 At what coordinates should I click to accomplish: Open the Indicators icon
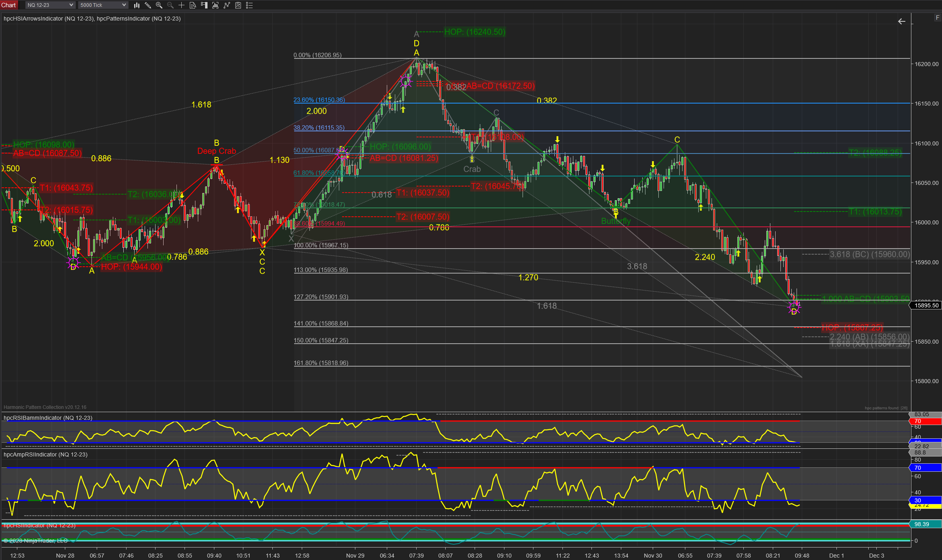pos(227,5)
